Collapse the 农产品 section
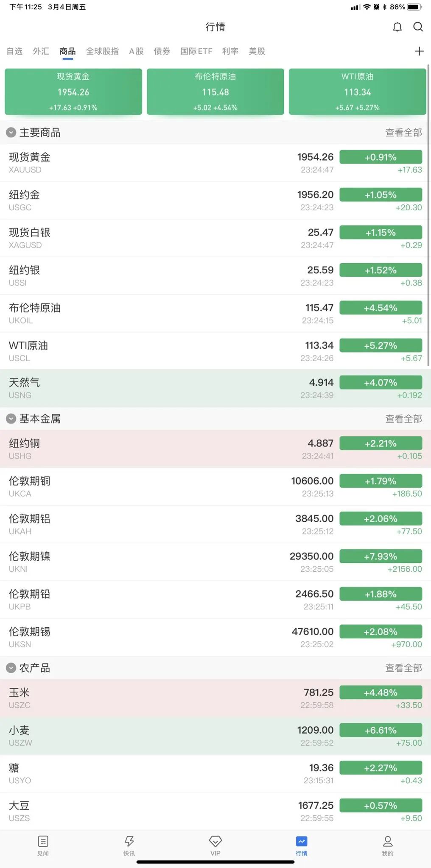Image resolution: width=431 pixels, height=868 pixels. [x=11, y=668]
